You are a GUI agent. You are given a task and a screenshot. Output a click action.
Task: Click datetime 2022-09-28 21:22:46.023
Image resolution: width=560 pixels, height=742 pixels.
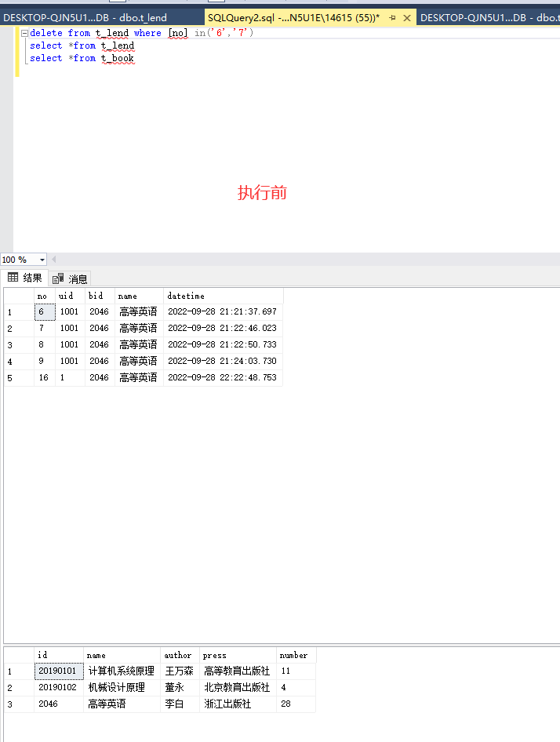[x=223, y=329]
